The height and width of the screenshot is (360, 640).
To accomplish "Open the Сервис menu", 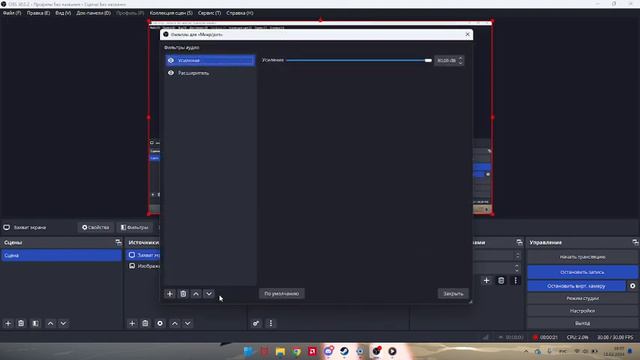I will 209,13.
